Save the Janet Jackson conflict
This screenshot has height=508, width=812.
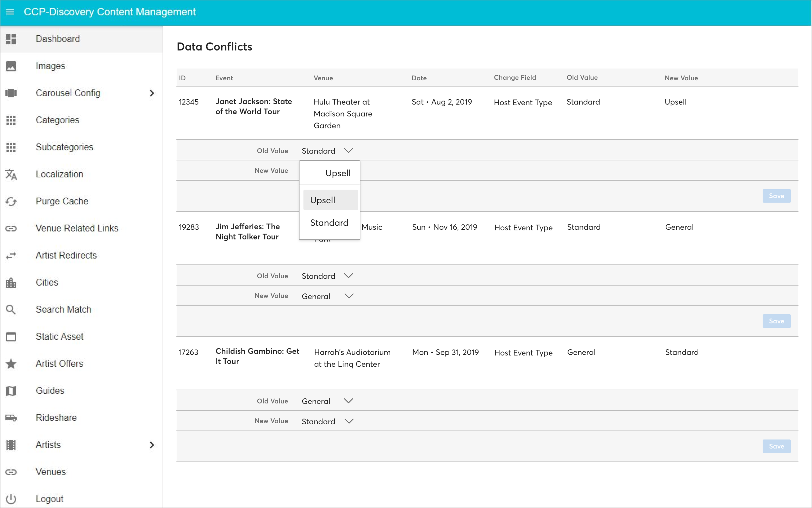776,196
